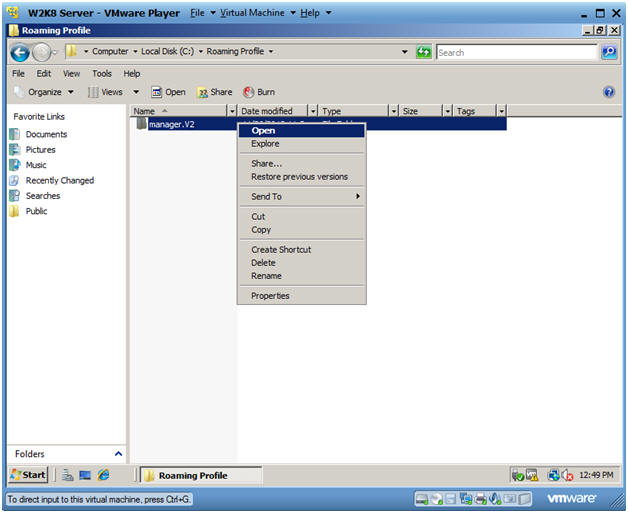Viewport: 628px width, 513px height.
Task: Click VMware hard disk device icon
Action: click(422, 499)
